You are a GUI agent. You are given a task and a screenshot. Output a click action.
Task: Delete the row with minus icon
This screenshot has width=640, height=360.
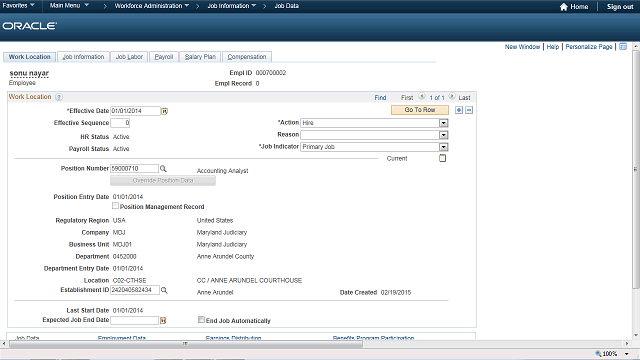click(x=469, y=110)
